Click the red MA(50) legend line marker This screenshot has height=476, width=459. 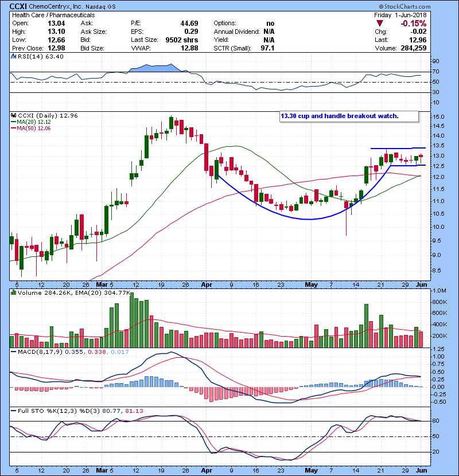tap(13, 128)
